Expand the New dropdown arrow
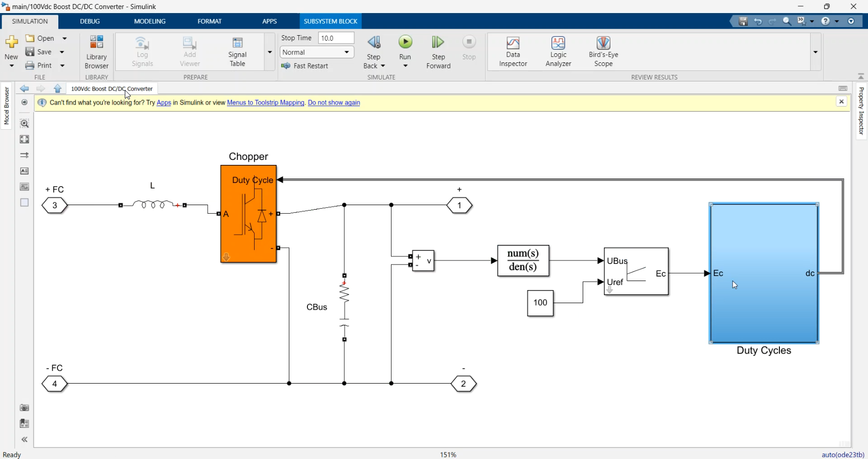 [x=12, y=66]
